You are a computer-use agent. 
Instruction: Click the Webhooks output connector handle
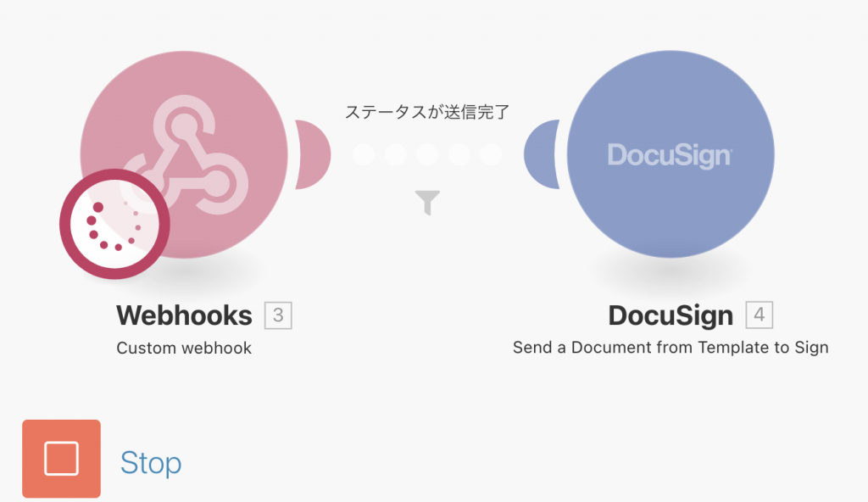click(313, 154)
